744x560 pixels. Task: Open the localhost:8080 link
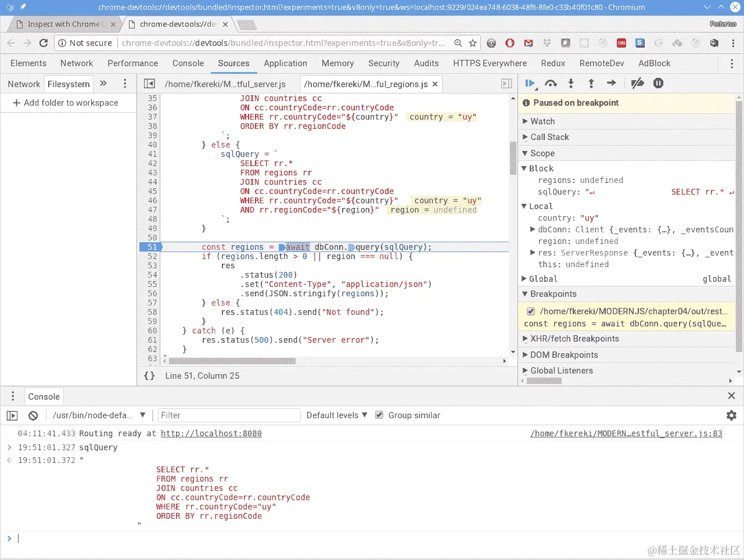tap(211, 433)
